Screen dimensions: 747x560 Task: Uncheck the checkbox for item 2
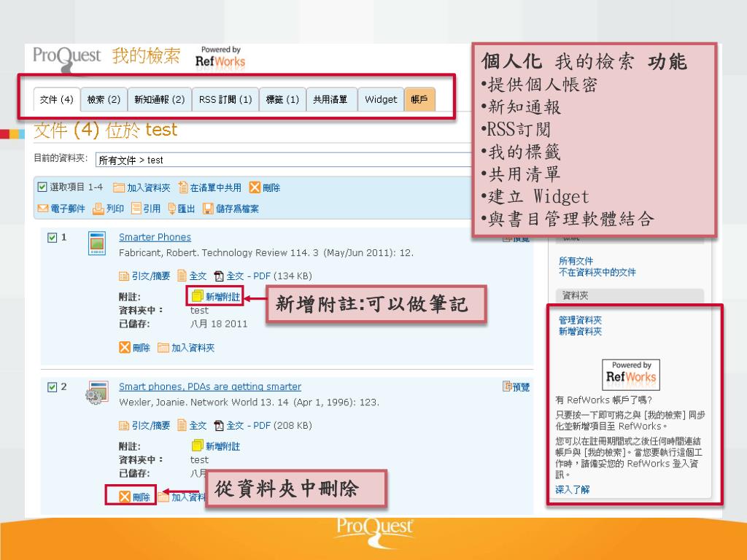pos(53,386)
